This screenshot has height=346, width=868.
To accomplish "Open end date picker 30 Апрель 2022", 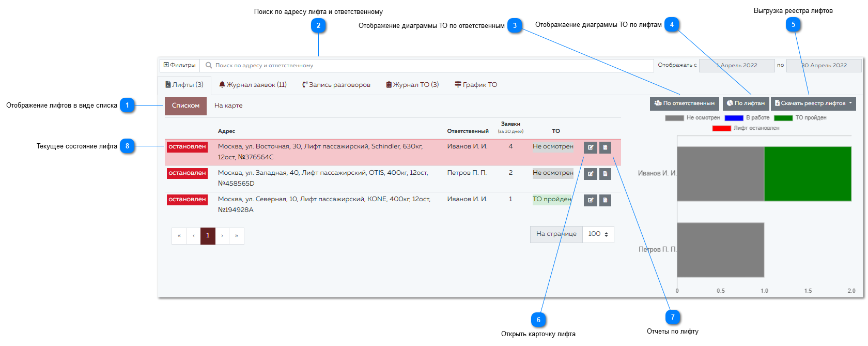I will click(x=824, y=65).
